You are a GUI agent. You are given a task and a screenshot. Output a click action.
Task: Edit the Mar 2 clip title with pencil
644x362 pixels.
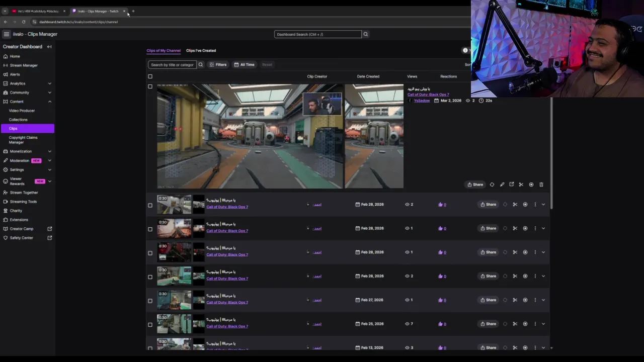(502, 185)
